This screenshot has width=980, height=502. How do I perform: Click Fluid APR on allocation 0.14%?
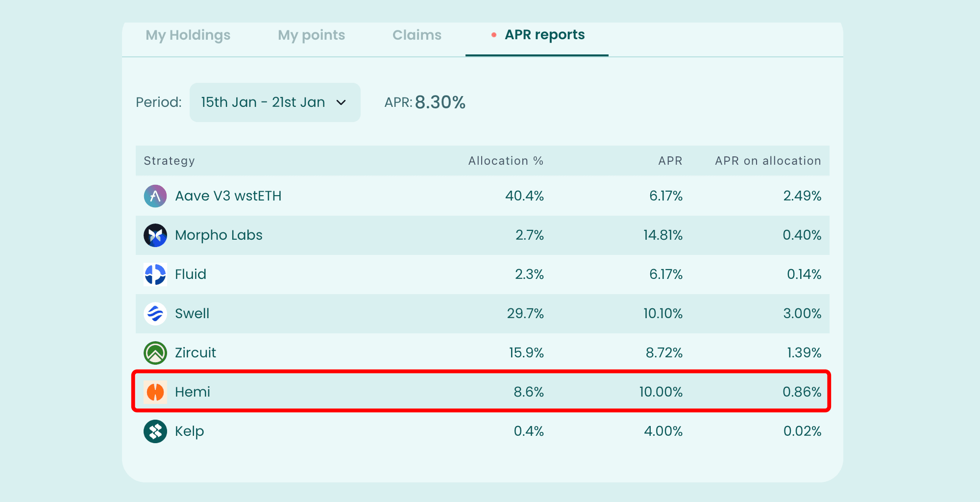pyautogui.click(x=804, y=275)
